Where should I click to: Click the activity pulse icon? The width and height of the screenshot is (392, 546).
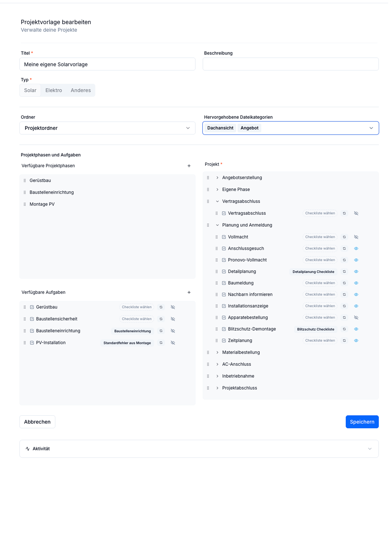28,449
